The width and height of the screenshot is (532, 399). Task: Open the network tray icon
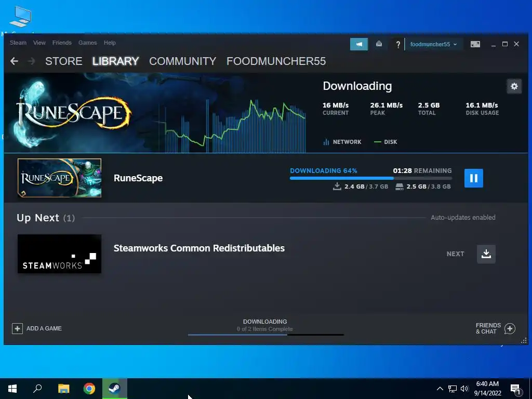[453, 389]
